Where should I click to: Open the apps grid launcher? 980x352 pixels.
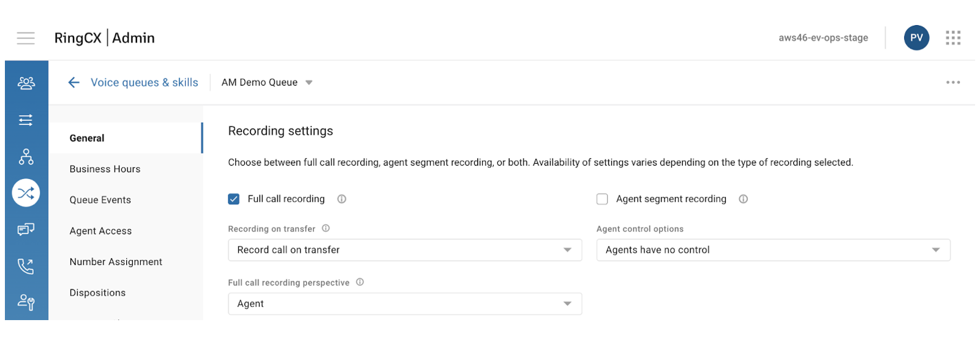pos(952,38)
